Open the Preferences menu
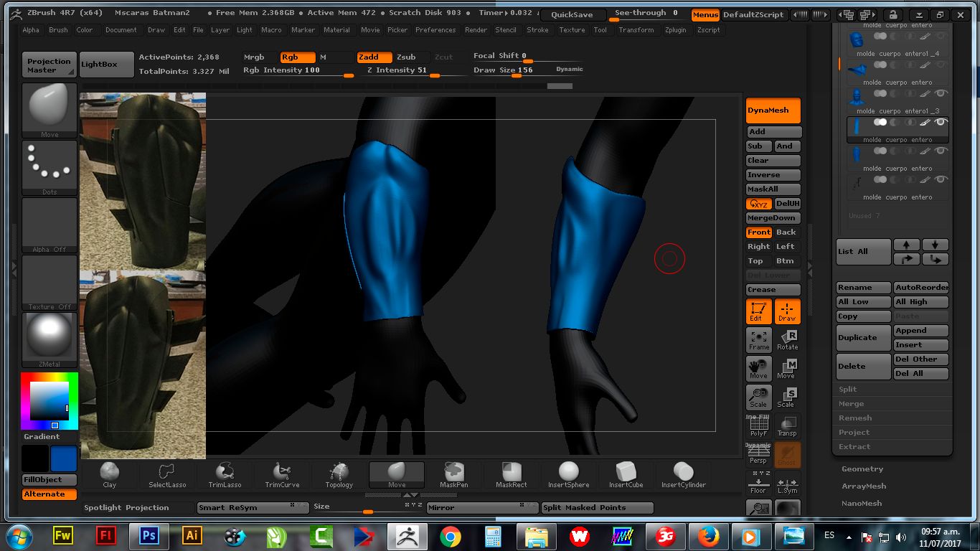Screen dimensions: 980x551 point(435,30)
